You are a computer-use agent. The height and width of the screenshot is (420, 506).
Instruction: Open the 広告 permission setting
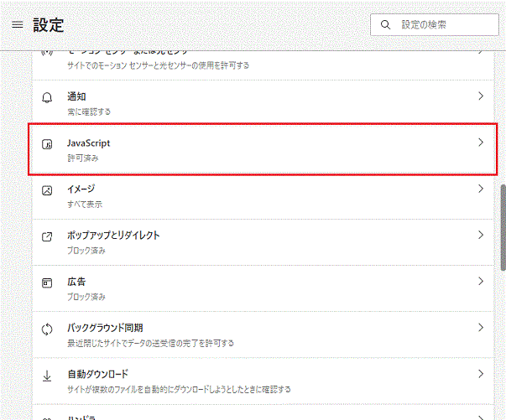coord(263,288)
